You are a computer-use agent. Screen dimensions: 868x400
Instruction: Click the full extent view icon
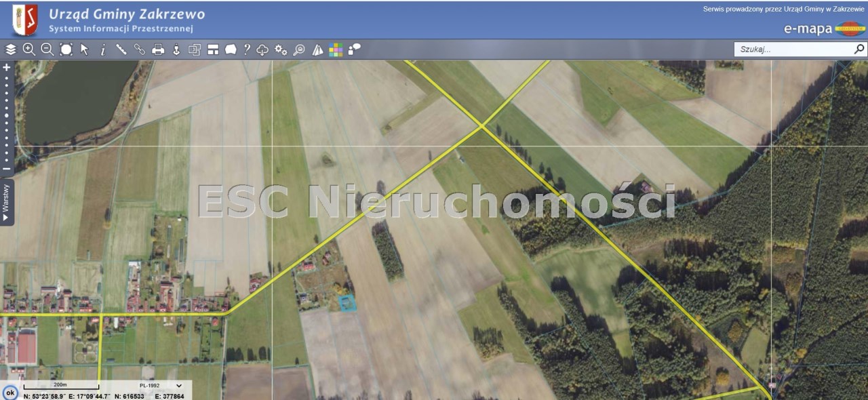coord(66,49)
